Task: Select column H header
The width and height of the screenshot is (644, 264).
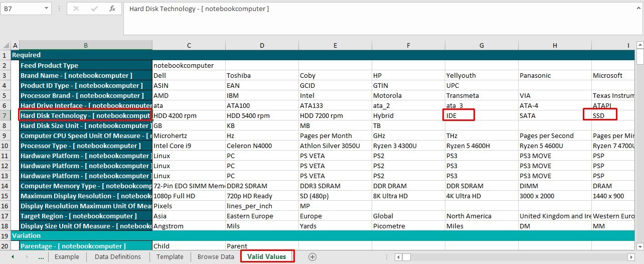Action: (x=555, y=45)
